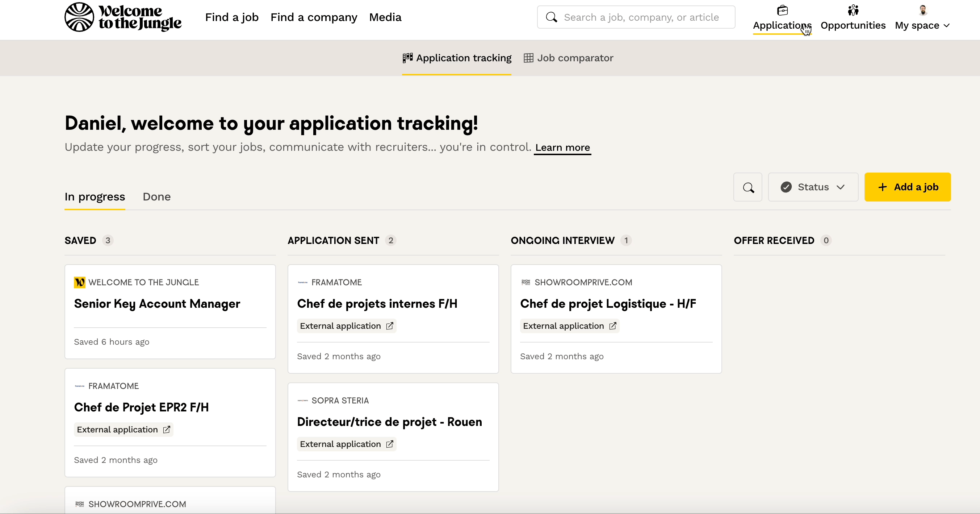Open the Application tracking tab
This screenshot has width=980, height=514.
tap(457, 58)
